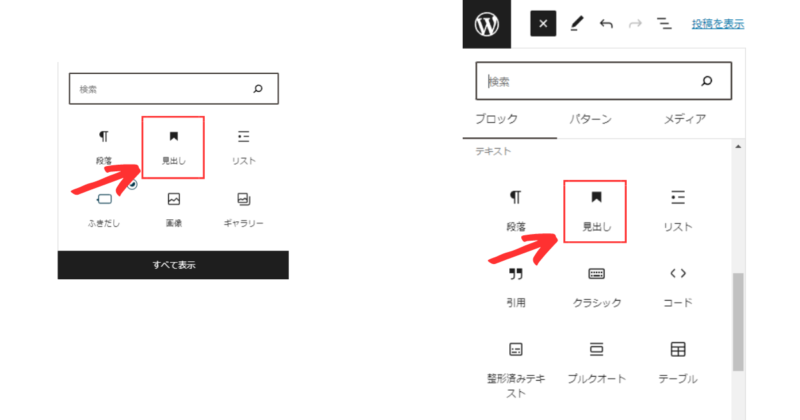The height and width of the screenshot is (420, 800).
Task: Select the pencil edit tool icon
Action: coord(577,23)
